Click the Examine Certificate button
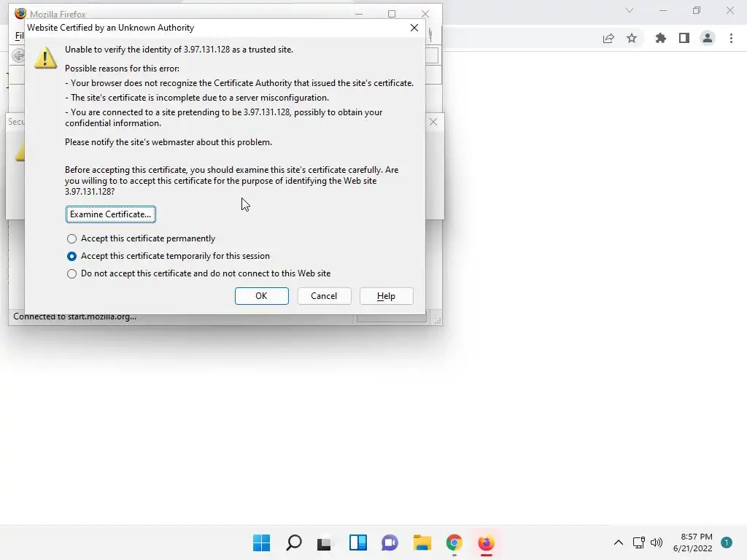The image size is (747, 560). [x=111, y=214]
